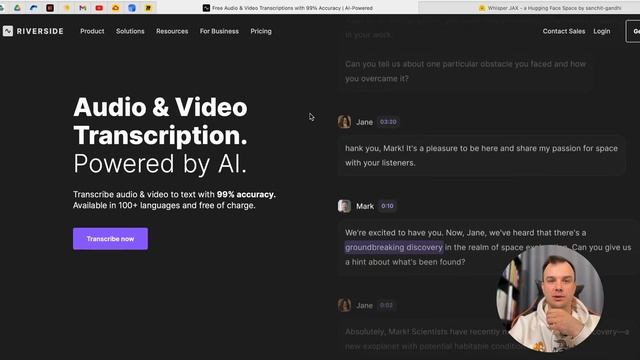Click the 0:10 timestamp beside Mark

tap(387, 206)
